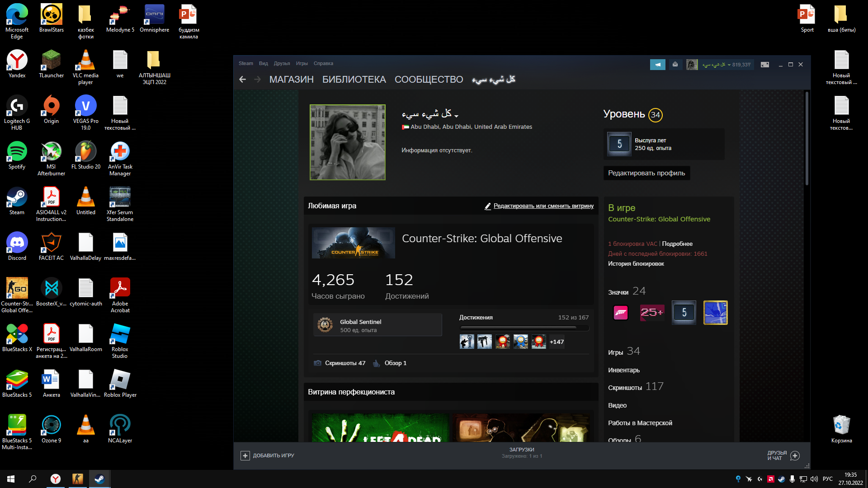Screen dimensions: 868x488
Task: Switch to the БИБЛИОТЕКА tab
Action: click(x=354, y=80)
